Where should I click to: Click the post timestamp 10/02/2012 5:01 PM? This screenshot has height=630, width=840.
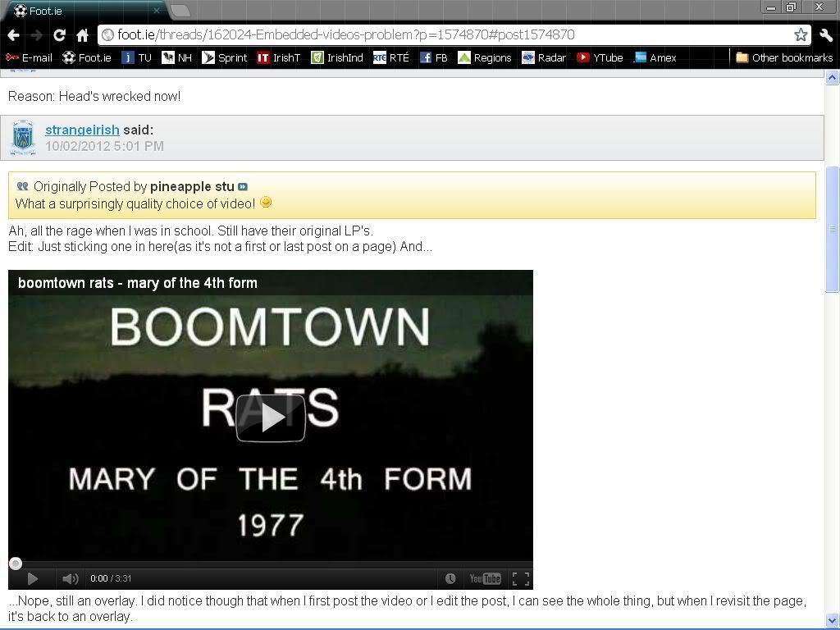tap(104, 146)
